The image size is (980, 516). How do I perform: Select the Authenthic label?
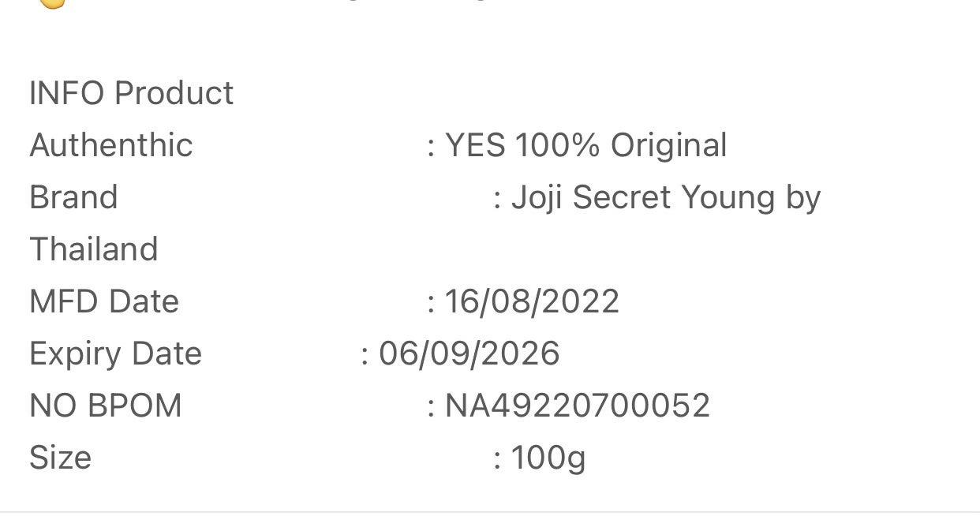click(x=111, y=145)
